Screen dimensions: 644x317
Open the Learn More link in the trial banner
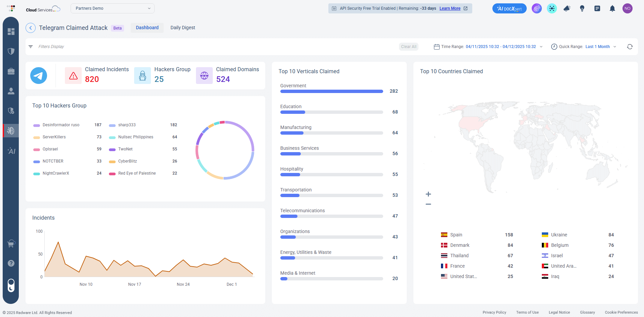click(450, 8)
